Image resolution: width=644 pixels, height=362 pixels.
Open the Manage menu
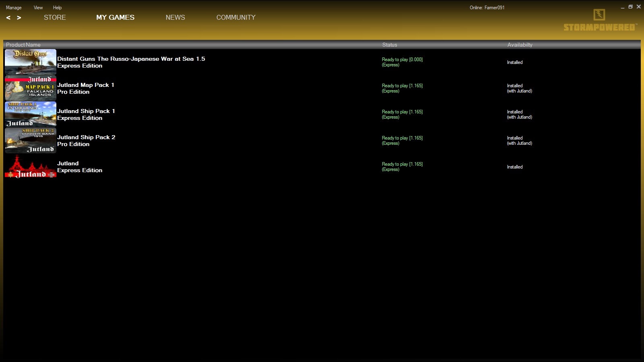coord(14,8)
